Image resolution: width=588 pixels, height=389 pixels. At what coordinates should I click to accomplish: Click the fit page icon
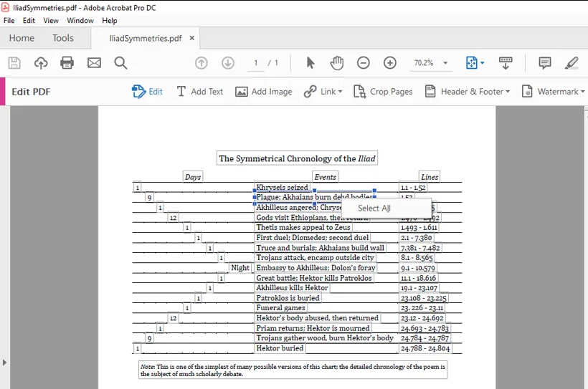click(x=471, y=62)
